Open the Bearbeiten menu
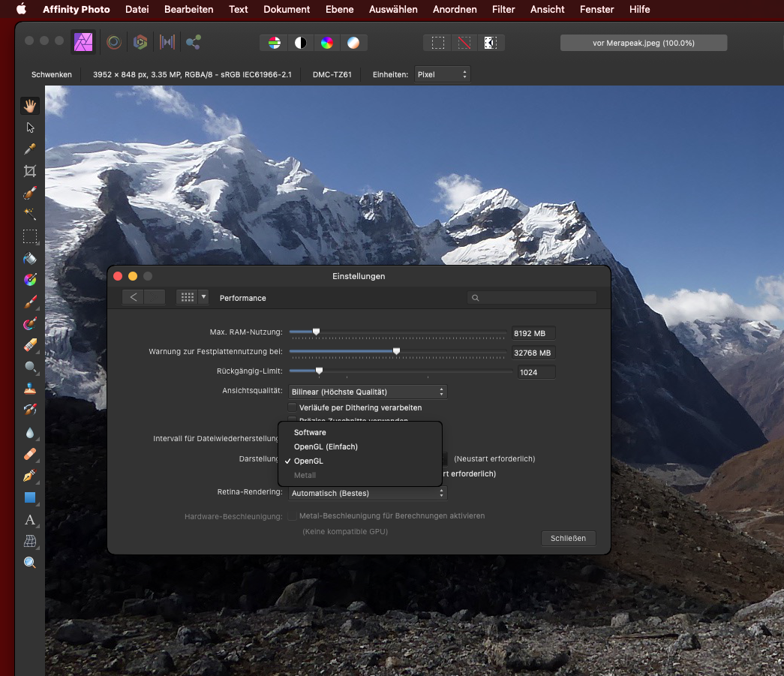Image resolution: width=784 pixels, height=676 pixels. [x=188, y=9]
